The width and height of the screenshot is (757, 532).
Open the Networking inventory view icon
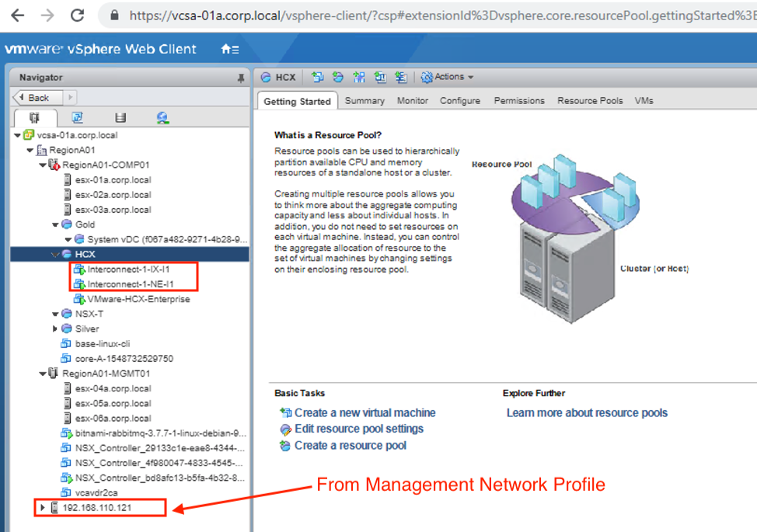coord(162,117)
